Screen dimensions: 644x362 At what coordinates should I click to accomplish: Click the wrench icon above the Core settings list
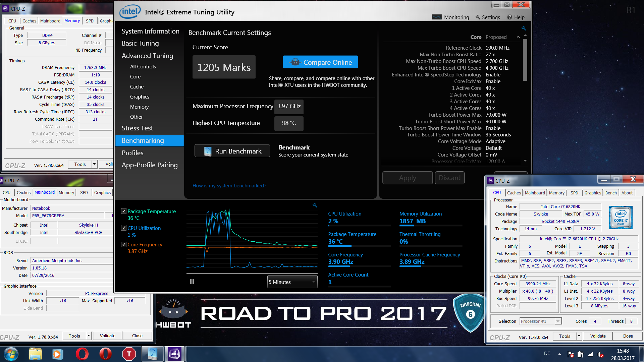click(x=524, y=28)
